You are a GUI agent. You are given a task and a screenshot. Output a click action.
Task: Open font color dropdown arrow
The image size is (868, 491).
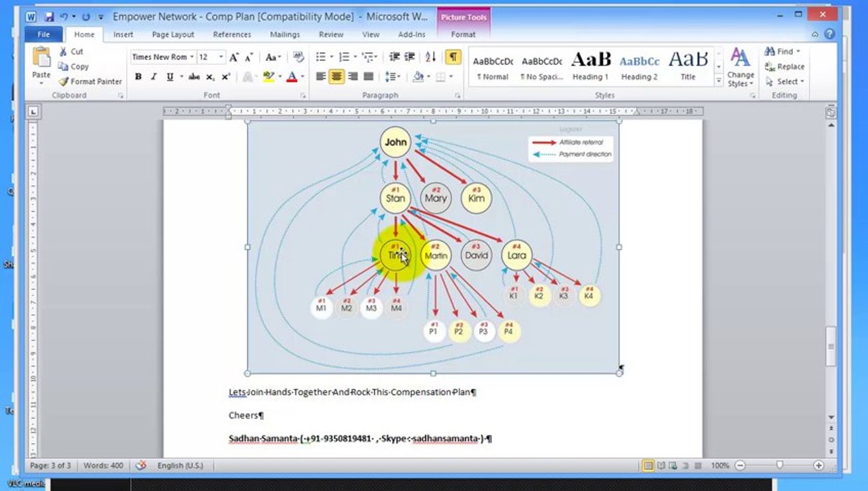(x=302, y=77)
